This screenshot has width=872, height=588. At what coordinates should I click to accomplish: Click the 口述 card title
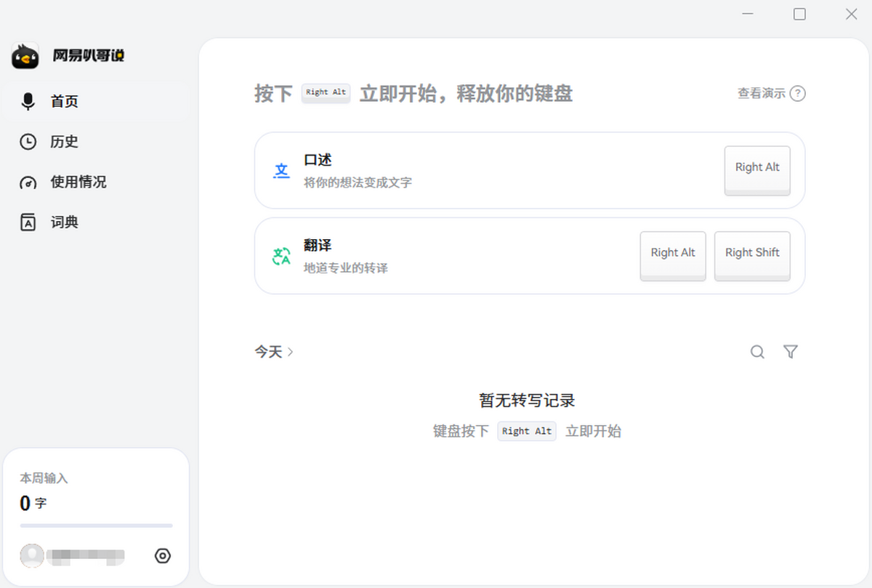318,160
